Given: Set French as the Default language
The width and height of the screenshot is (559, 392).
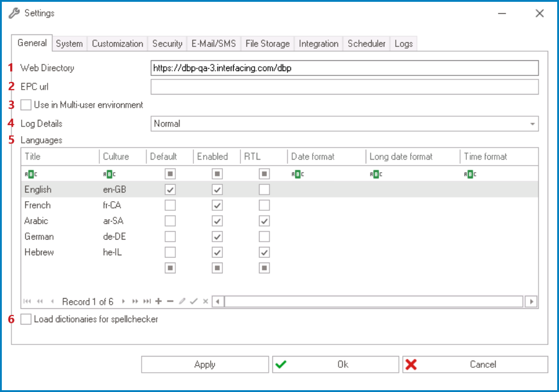Looking at the screenshot, I should pos(170,205).
